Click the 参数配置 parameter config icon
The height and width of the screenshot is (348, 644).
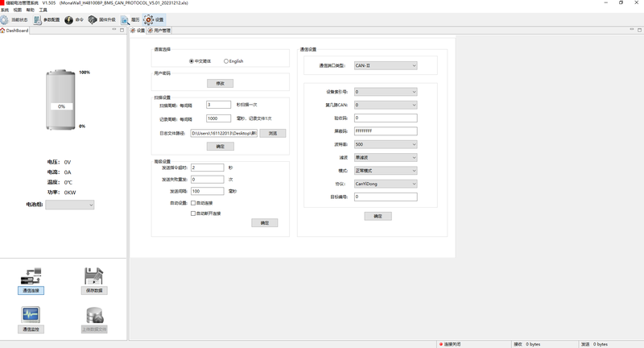point(38,20)
